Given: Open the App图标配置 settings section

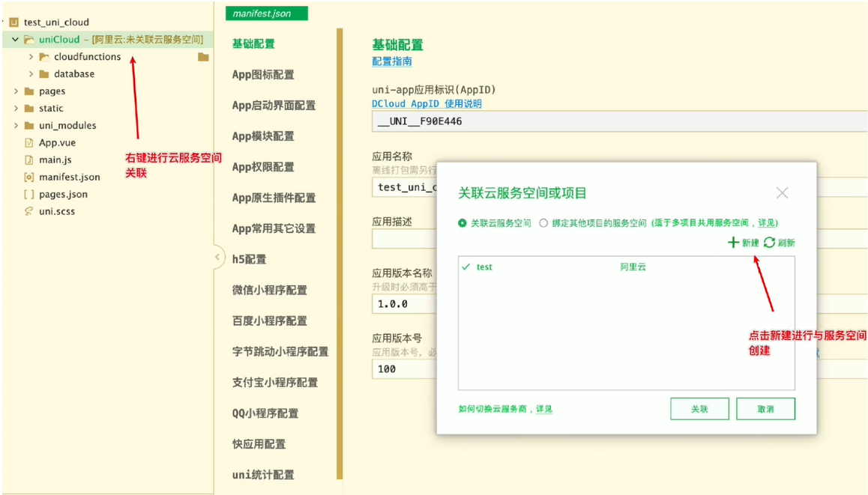Looking at the screenshot, I should pyautogui.click(x=263, y=75).
